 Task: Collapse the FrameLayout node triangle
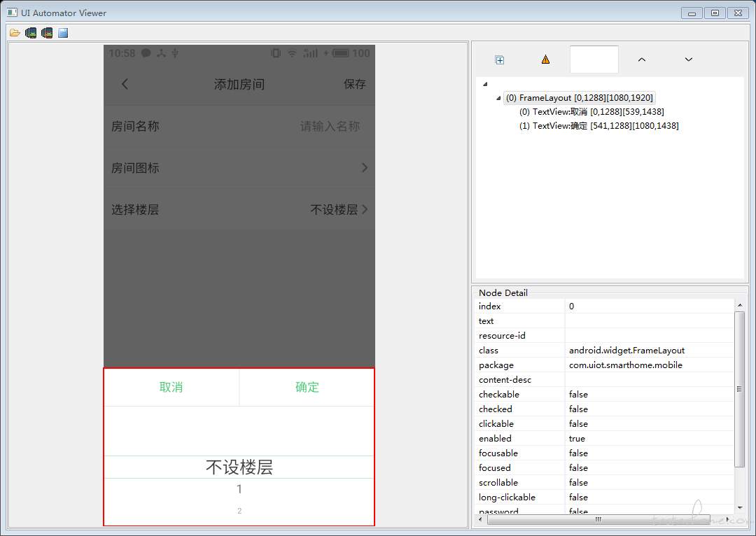498,98
